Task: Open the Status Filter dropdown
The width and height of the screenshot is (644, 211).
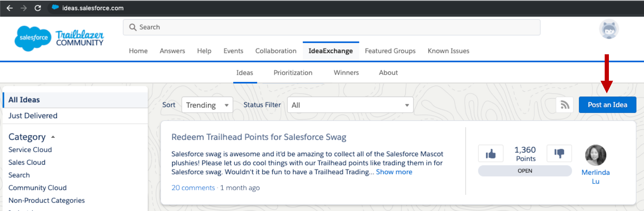Action: (x=350, y=105)
